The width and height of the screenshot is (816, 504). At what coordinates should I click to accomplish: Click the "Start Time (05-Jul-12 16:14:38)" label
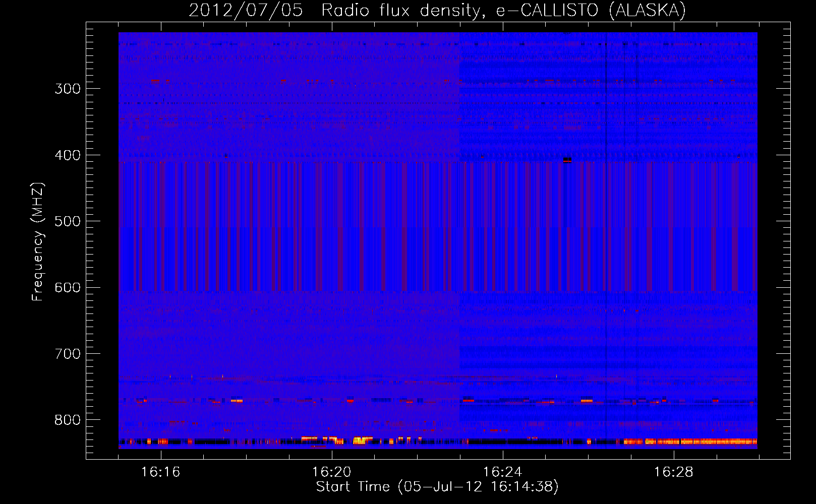click(437, 487)
